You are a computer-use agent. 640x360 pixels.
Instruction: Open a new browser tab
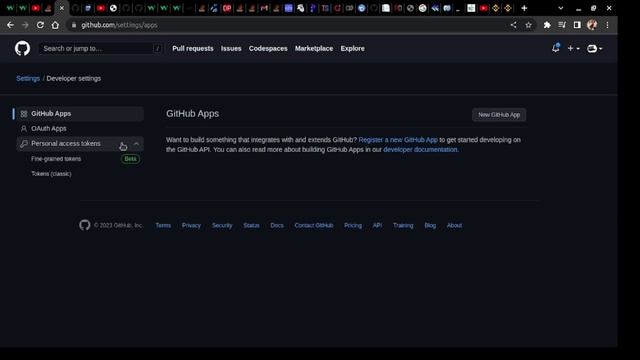[x=524, y=8]
